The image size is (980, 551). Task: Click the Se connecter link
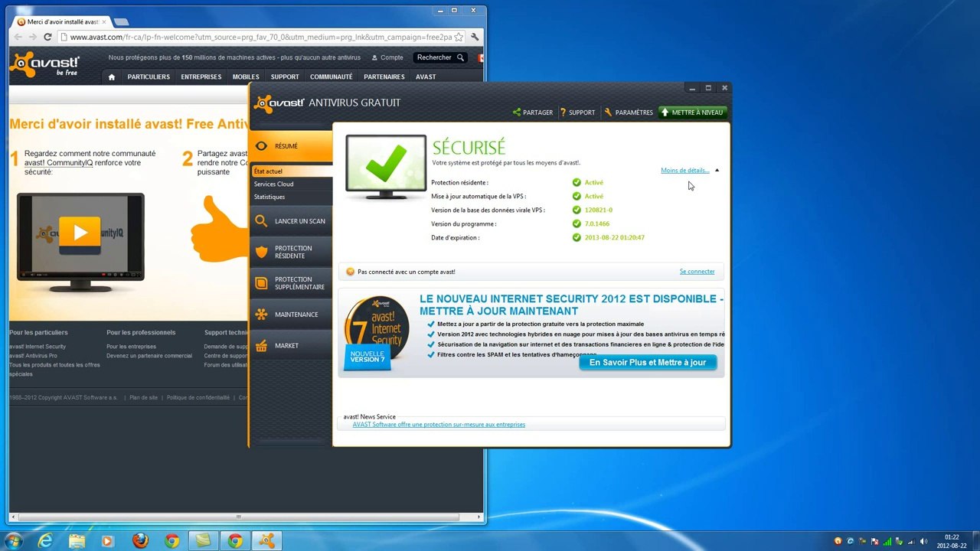pyautogui.click(x=697, y=272)
